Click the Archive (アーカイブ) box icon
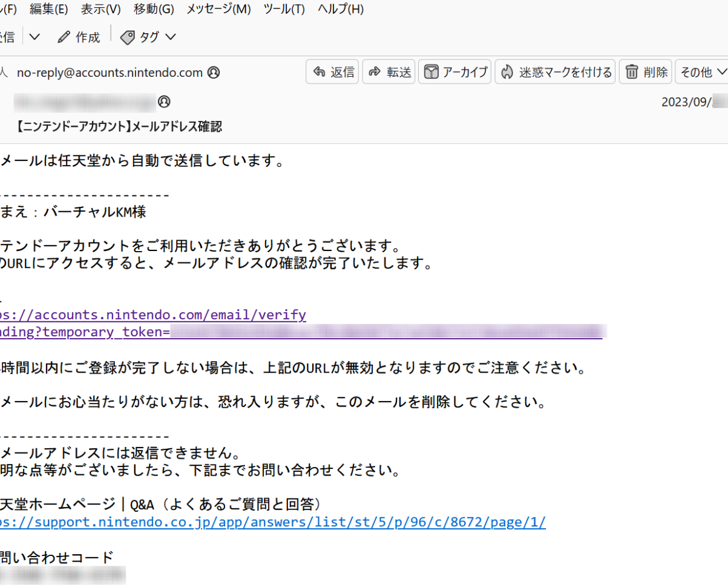The height and width of the screenshot is (588, 728). 430,72
